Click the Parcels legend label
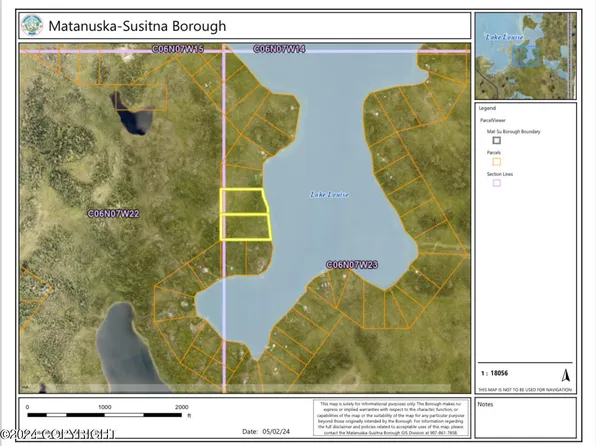The image size is (596, 446). pos(494,152)
